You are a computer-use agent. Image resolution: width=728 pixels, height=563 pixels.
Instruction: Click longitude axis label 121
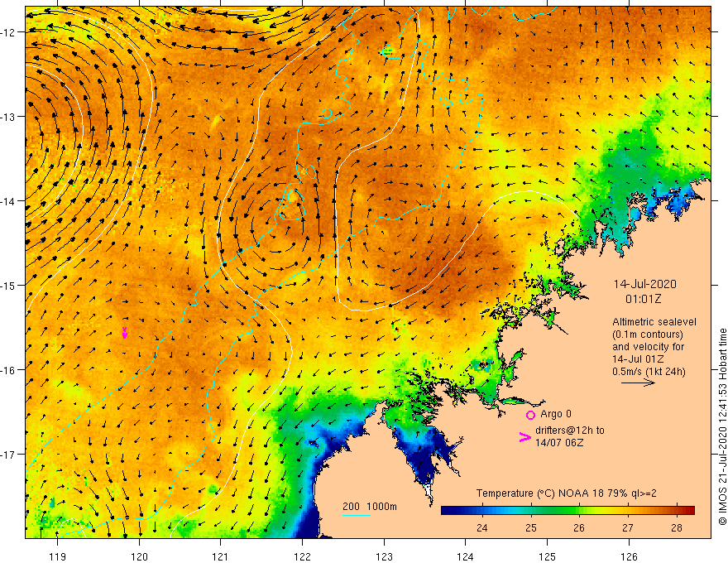point(221,556)
